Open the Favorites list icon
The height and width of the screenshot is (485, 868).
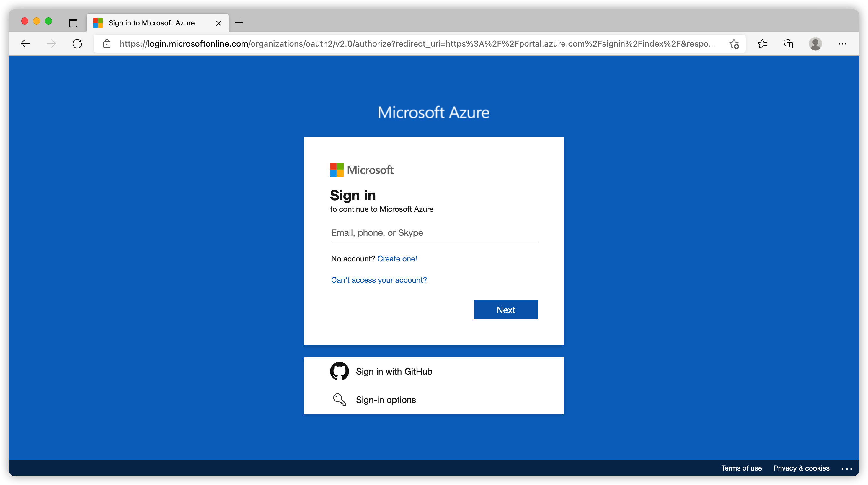tap(762, 44)
